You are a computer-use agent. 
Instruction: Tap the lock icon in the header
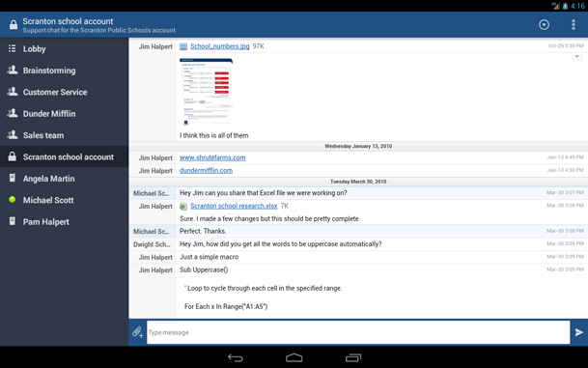point(14,25)
